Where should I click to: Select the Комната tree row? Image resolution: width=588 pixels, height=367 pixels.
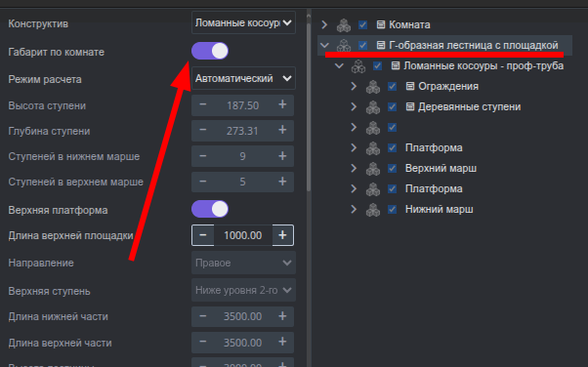coord(409,25)
